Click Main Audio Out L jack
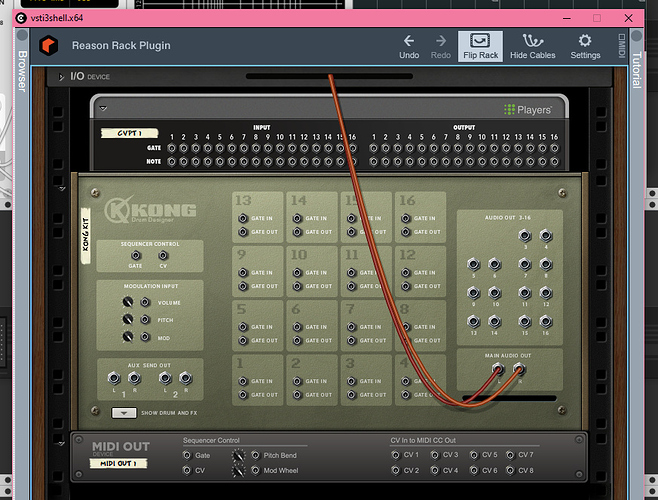 point(498,369)
